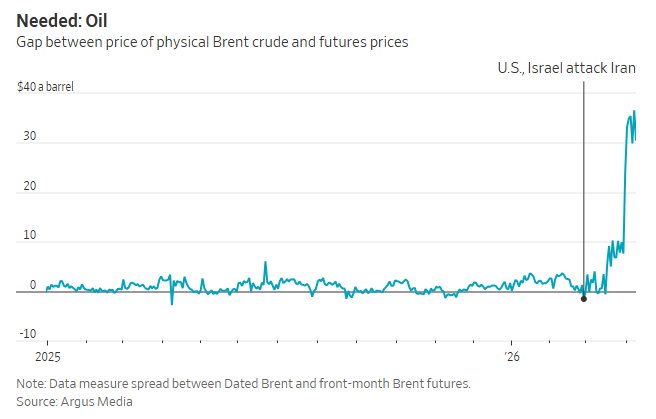Select the '26 label on the x-axis
The width and height of the screenshot is (656, 419).
point(512,356)
